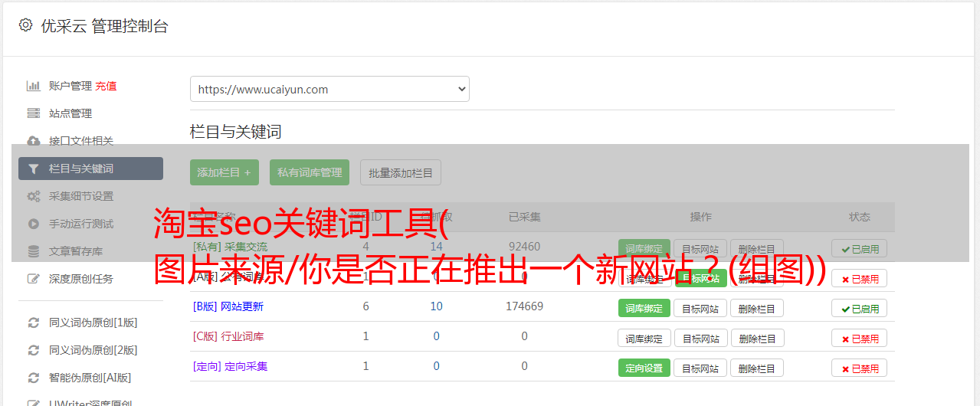Click 删除栏目 for 行业词库 row
Image resolution: width=980 pixels, height=406 pixels.
757,339
